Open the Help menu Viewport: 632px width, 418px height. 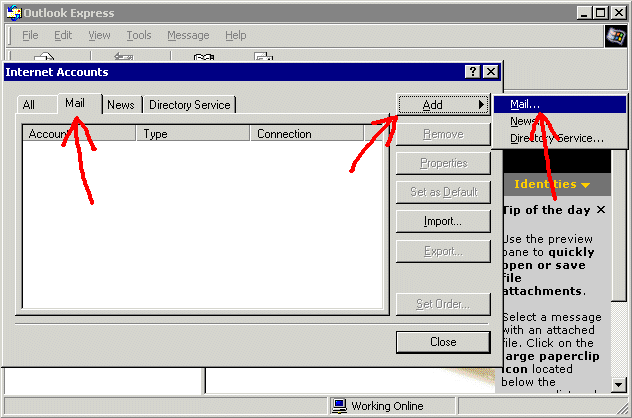(235, 35)
